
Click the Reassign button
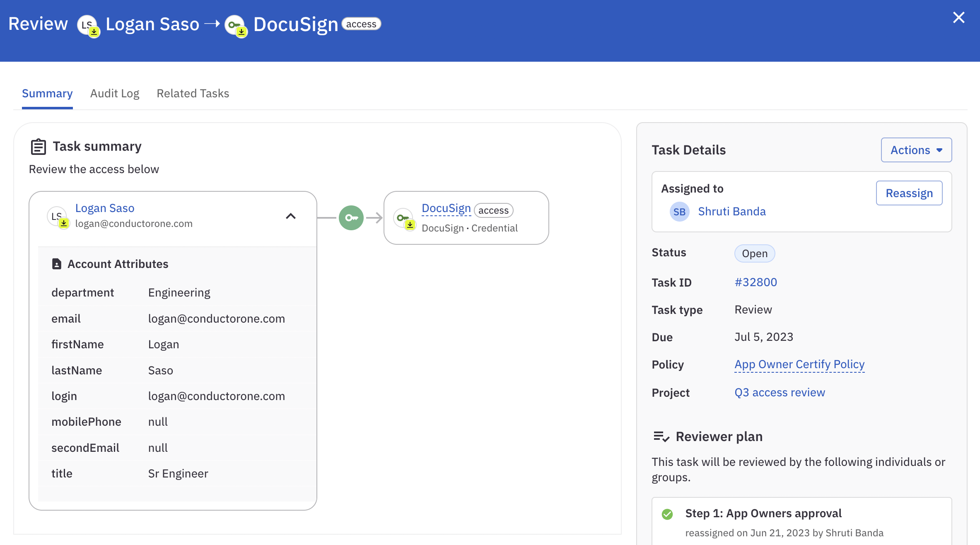(909, 193)
